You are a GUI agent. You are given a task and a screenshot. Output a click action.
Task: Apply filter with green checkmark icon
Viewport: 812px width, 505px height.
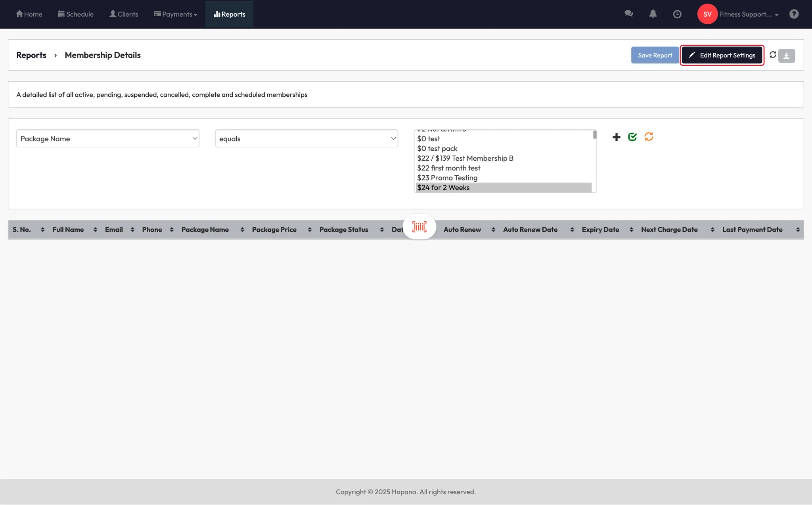tap(632, 137)
